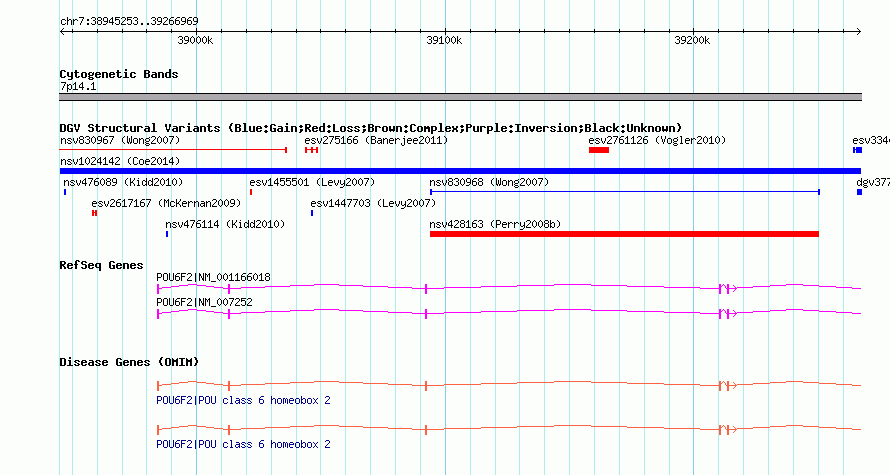Select the upper orange OMIM POU6F2 gene track
This screenshot has width=890, height=475.
[509, 385]
